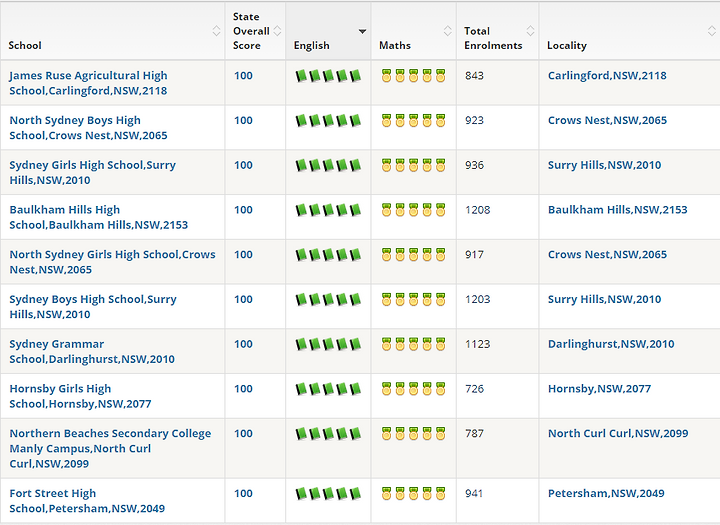Click English book icons for Sydney Grammar row

(x=328, y=344)
